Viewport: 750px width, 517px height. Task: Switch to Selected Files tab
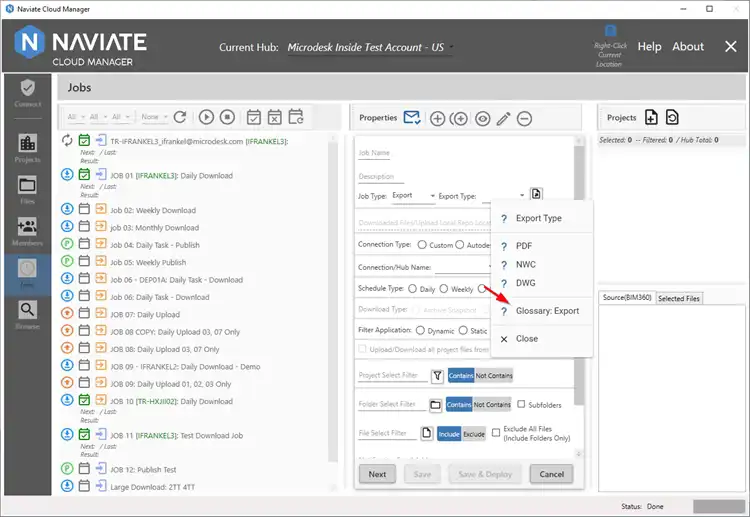pyautogui.click(x=679, y=298)
